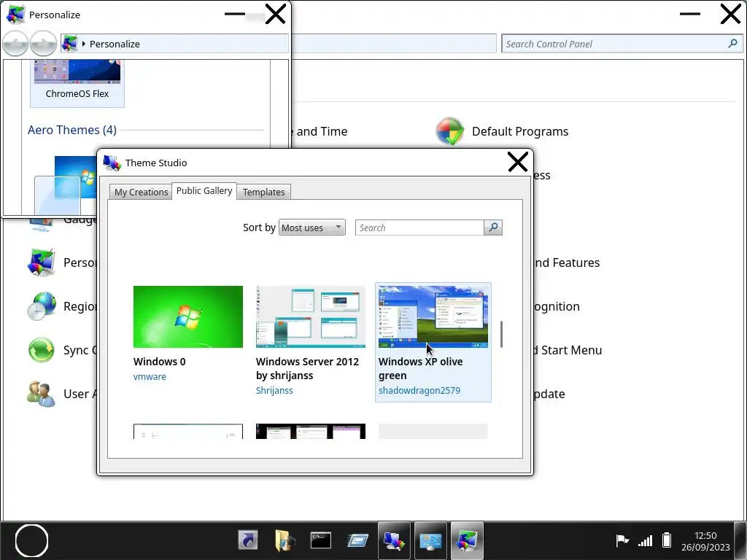The height and width of the screenshot is (560, 747).
Task: Open the file explorer taskbar icon
Action: pyautogui.click(x=285, y=540)
